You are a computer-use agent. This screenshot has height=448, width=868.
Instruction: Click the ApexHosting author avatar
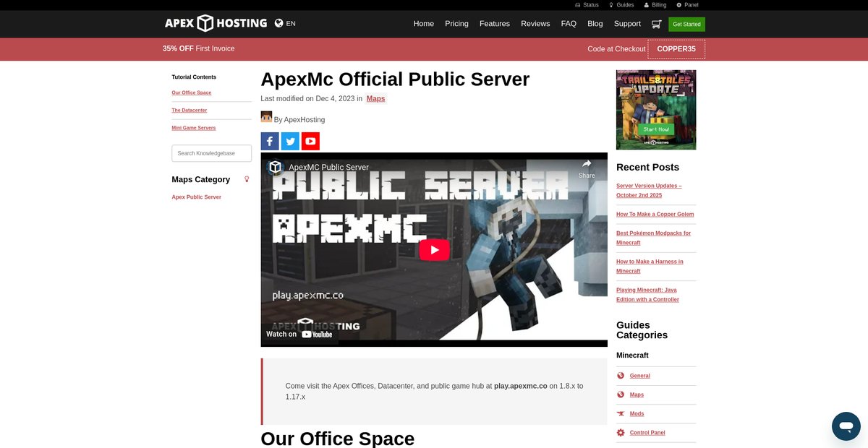(266, 117)
